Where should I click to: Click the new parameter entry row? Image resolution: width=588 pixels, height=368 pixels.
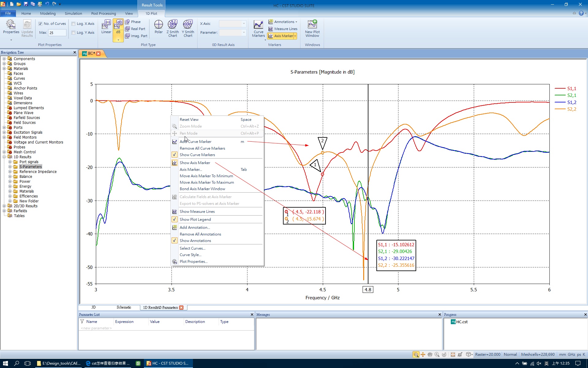[166, 328]
